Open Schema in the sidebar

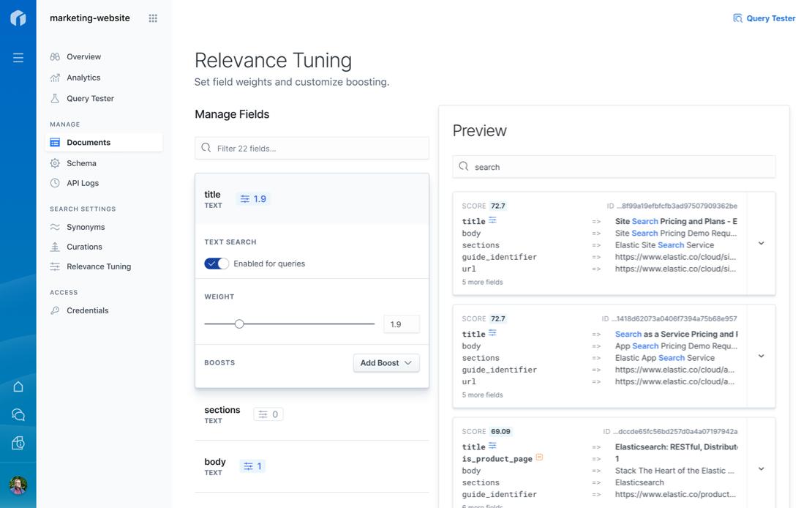pos(81,163)
